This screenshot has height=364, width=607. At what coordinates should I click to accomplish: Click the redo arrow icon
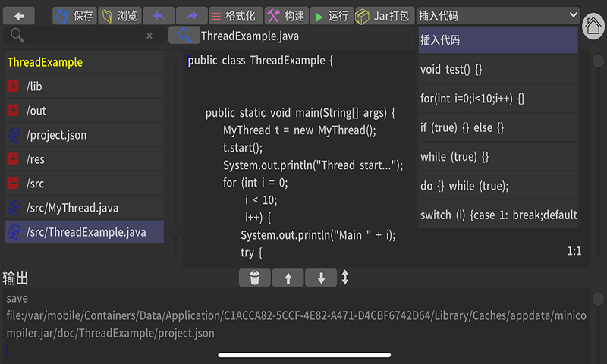pos(191,15)
